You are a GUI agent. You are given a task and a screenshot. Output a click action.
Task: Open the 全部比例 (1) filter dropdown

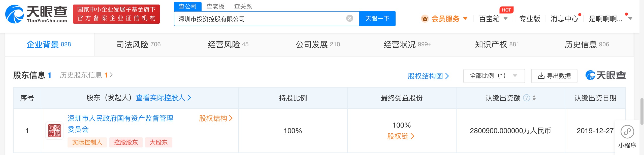[494, 76]
